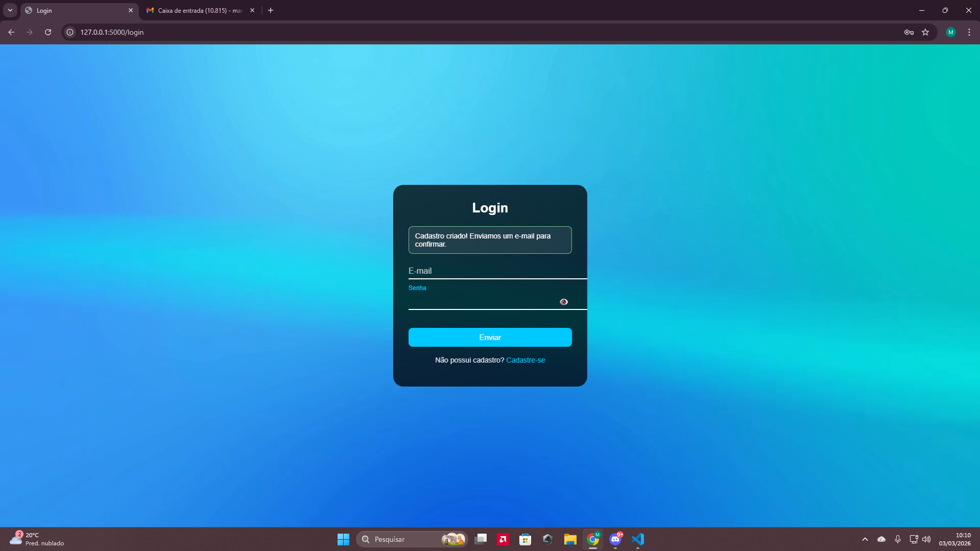Viewport: 980px width, 551px height.
Task: Click the Enviar button
Action: 490,337
